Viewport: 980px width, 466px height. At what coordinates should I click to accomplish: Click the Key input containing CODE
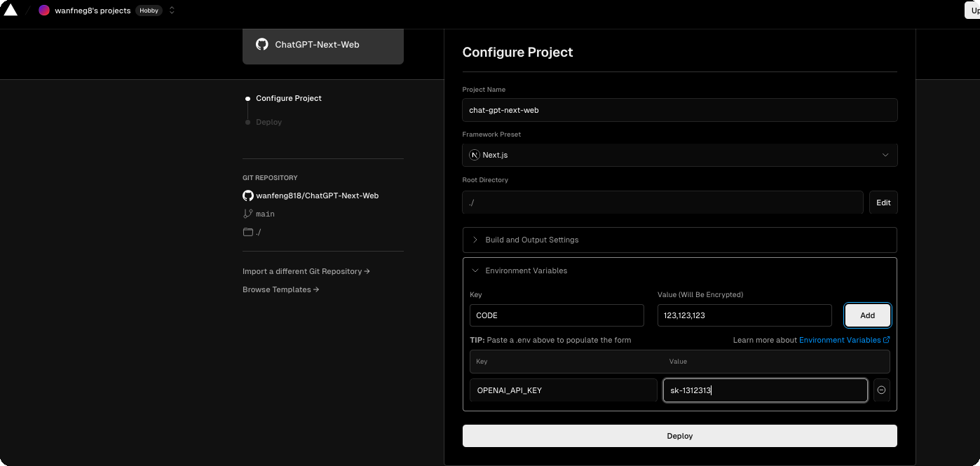pyautogui.click(x=557, y=315)
